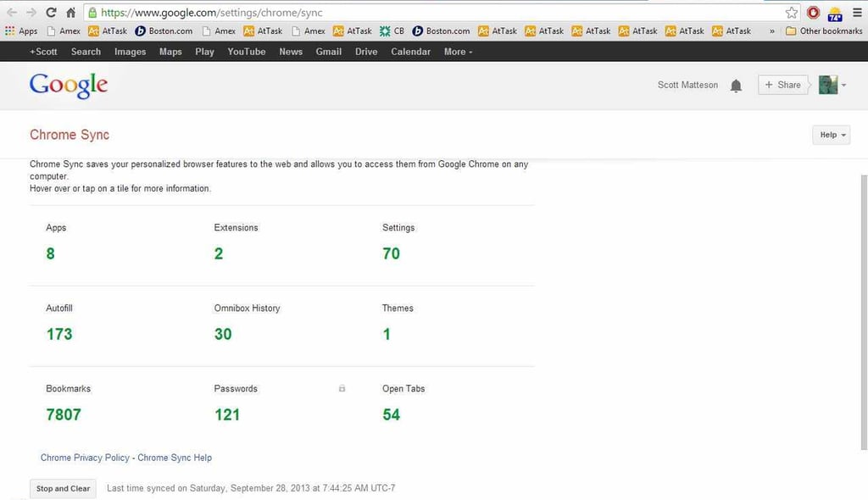Show hidden bookmarks with the chevron
This screenshot has height=500, width=868.
pos(771,31)
